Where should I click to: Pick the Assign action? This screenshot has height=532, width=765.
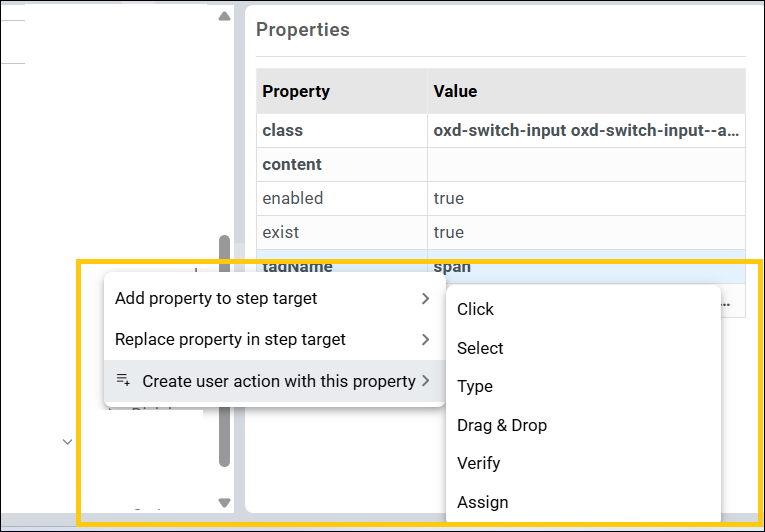(483, 502)
